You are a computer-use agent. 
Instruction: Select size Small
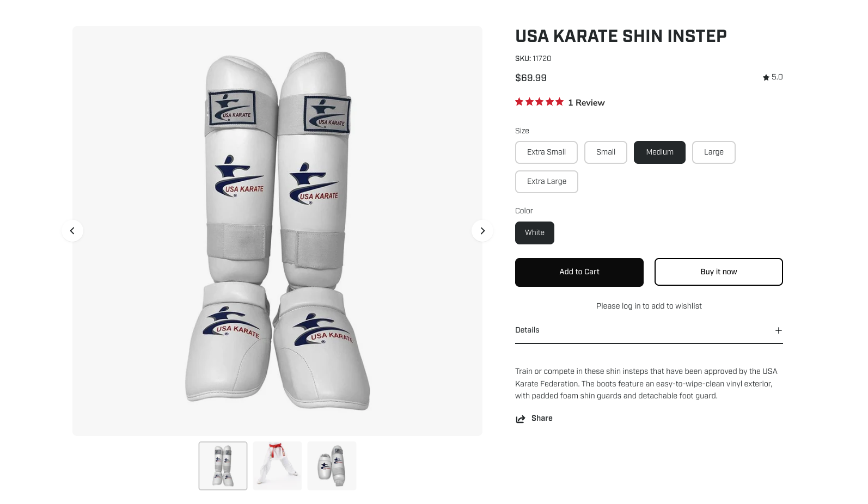click(x=606, y=152)
